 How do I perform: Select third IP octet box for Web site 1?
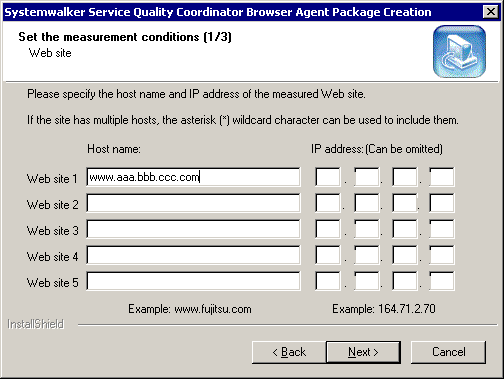405,177
